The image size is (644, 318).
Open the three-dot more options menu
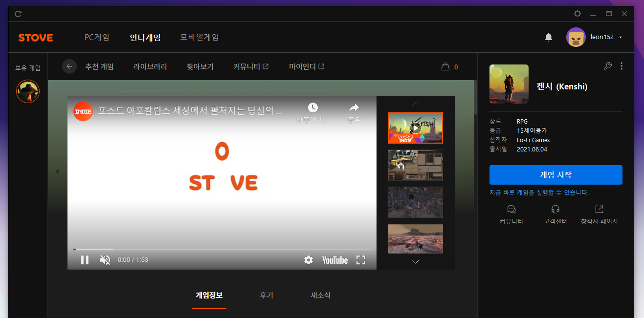pyautogui.click(x=622, y=66)
